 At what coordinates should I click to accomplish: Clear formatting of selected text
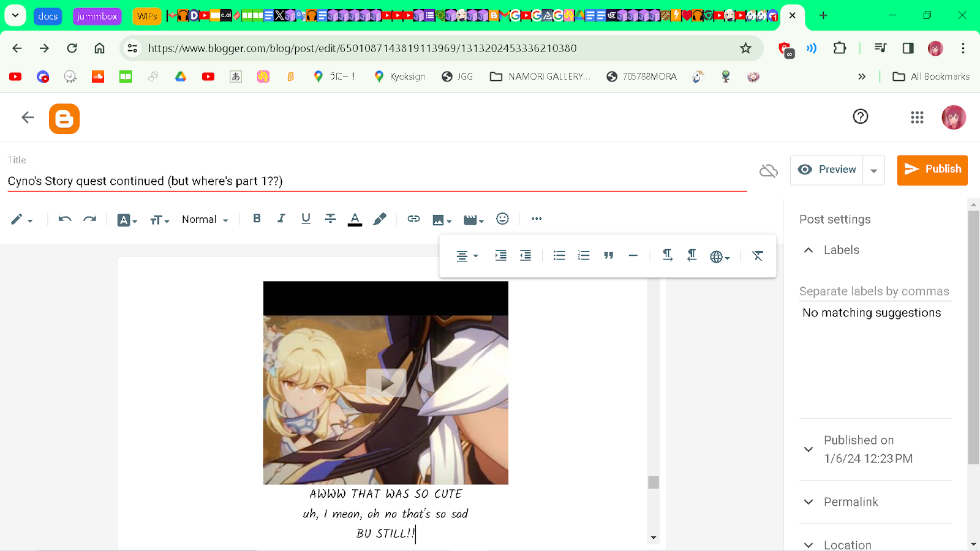click(x=758, y=255)
